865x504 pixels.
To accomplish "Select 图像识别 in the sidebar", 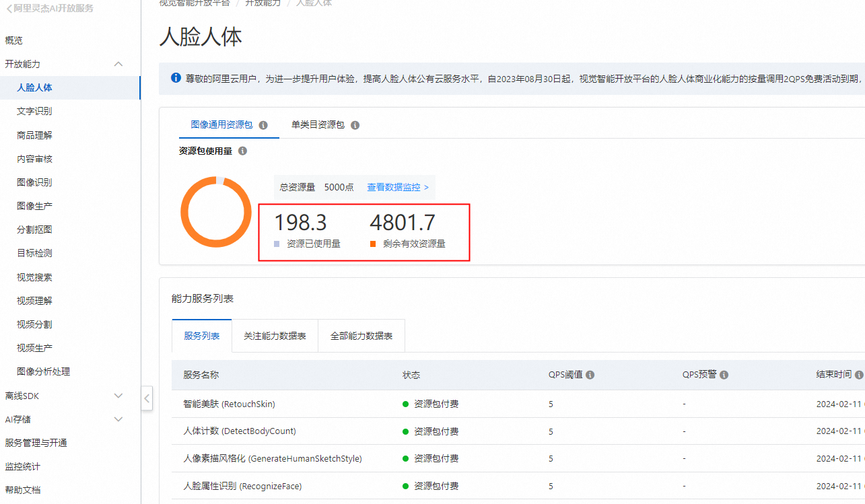I will point(34,182).
